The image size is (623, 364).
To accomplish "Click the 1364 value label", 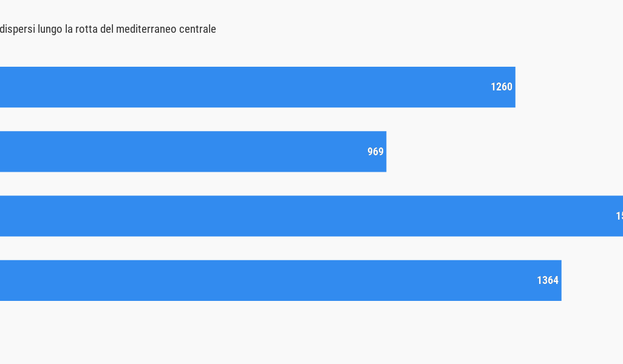I will pos(548,281).
